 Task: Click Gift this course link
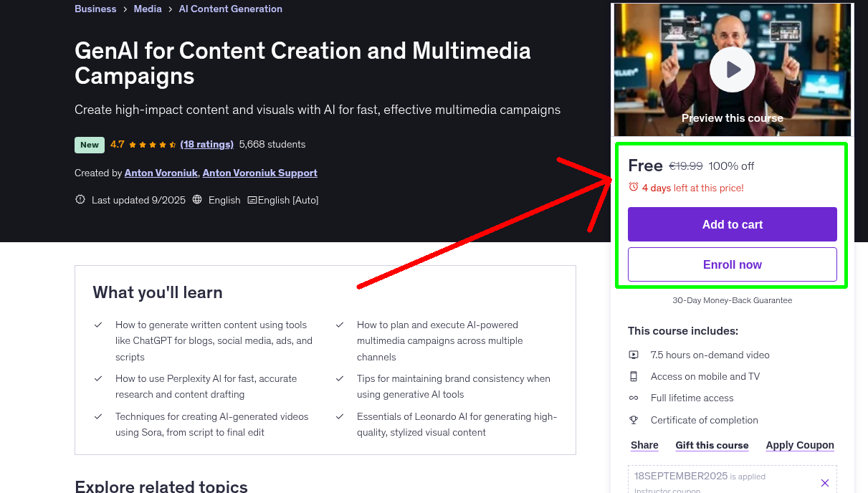click(712, 445)
